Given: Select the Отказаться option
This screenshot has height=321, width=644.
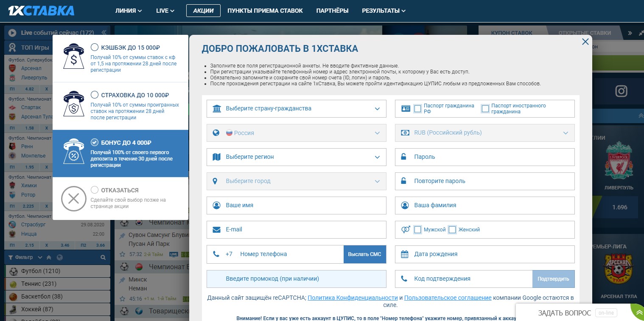Looking at the screenshot, I should point(94,190).
